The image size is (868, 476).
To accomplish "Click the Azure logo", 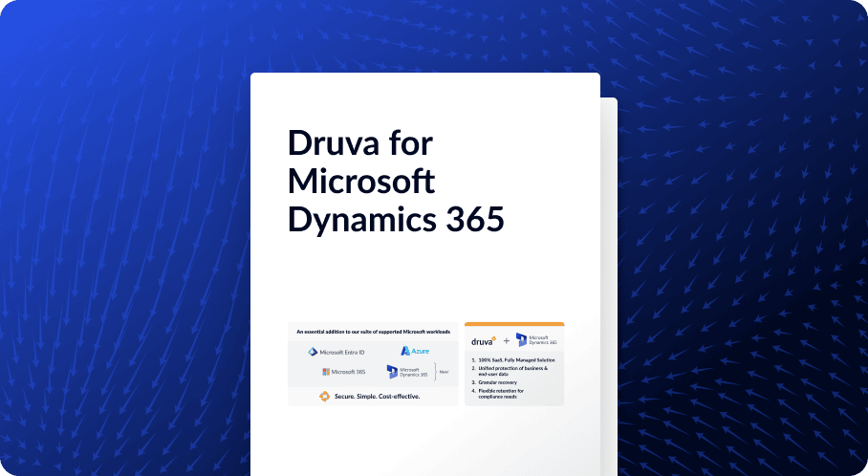I will pos(415,351).
